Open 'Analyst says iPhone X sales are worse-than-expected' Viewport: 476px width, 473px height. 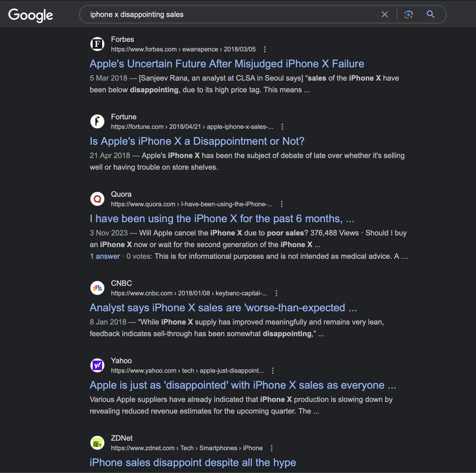click(x=223, y=308)
